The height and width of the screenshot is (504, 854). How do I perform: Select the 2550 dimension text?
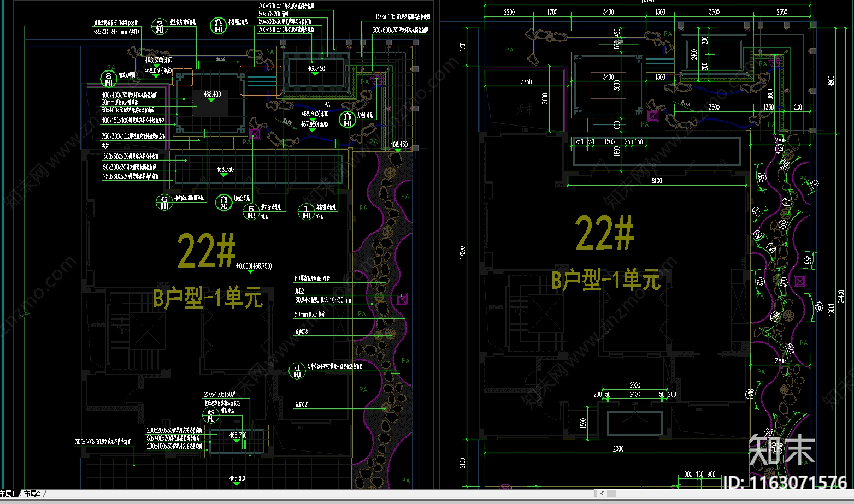782,12
